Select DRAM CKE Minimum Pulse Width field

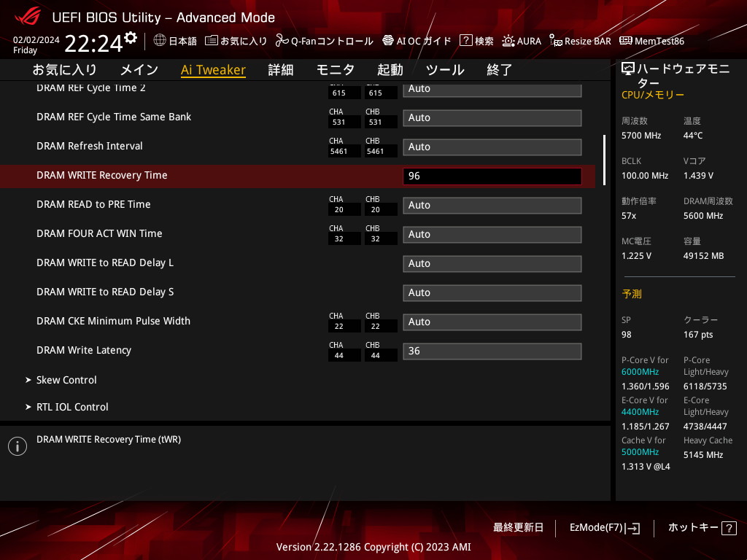pos(492,322)
